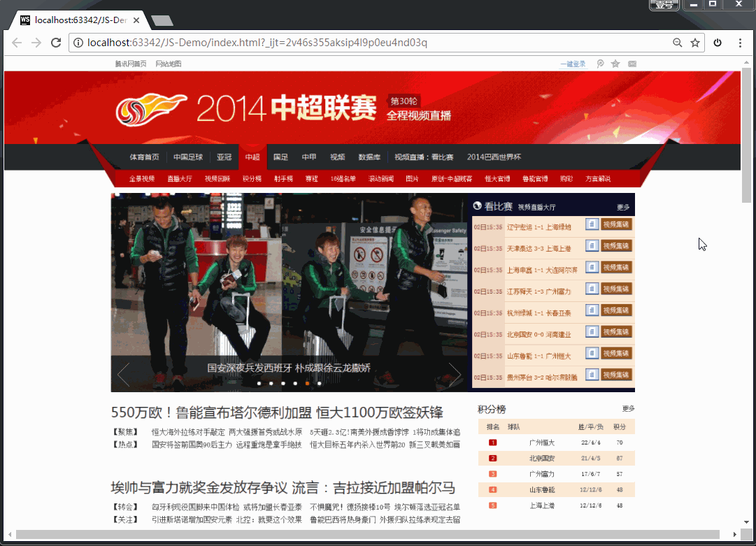Open 直播大厅 in red sub-nav
756x546 pixels.
[180, 179]
